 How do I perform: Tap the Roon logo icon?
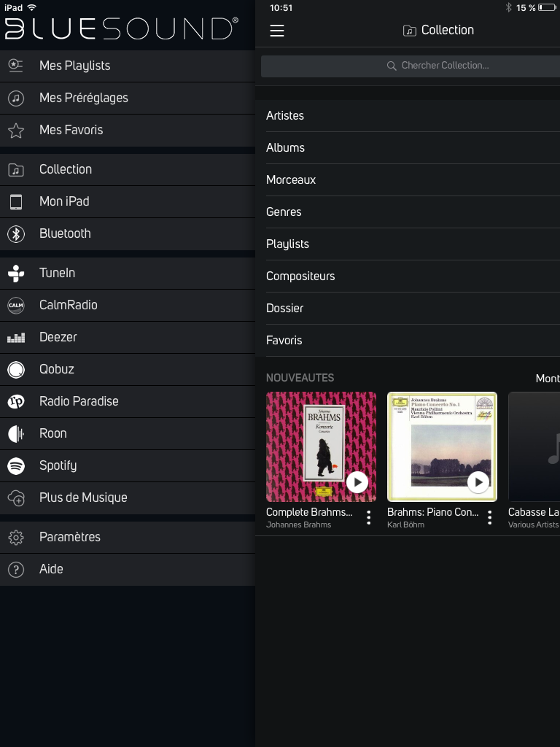[x=16, y=434]
